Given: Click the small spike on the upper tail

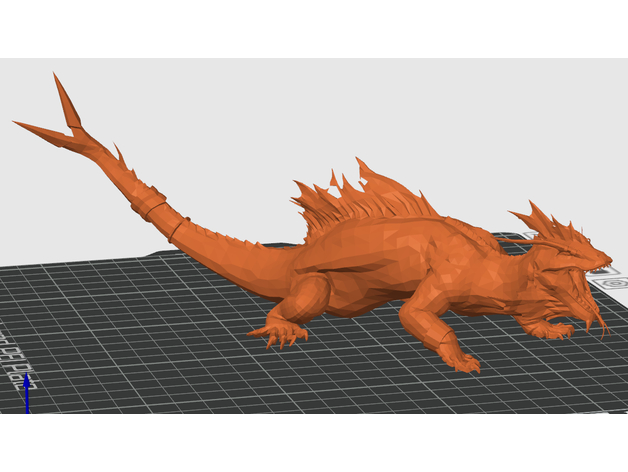Looking at the screenshot, I should pyautogui.click(x=120, y=155).
